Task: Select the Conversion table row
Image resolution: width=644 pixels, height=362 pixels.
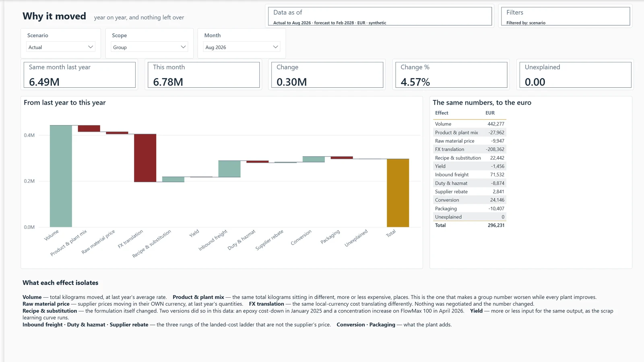Action: (469, 200)
